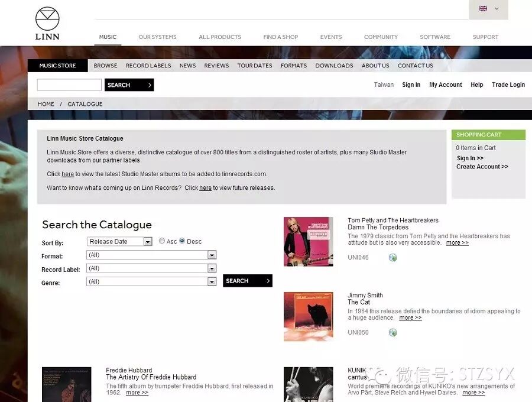The width and height of the screenshot is (532, 402).
Task: Click Sign In in header
Action: pos(411,85)
